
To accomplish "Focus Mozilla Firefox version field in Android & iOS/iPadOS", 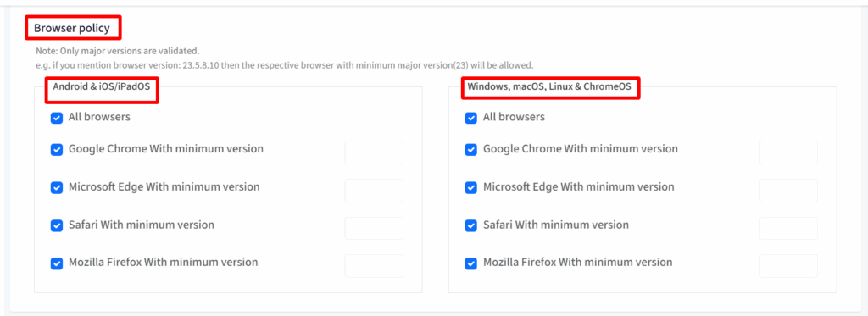I will tap(374, 266).
